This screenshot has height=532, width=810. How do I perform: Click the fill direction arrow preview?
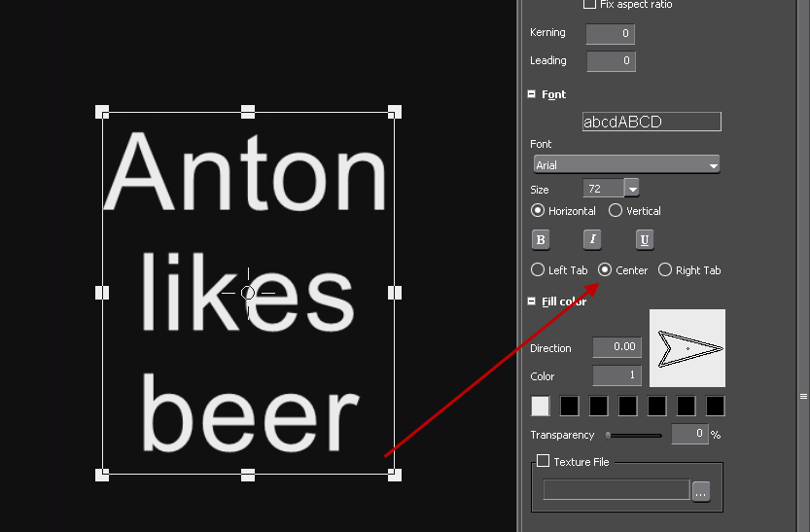687,348
